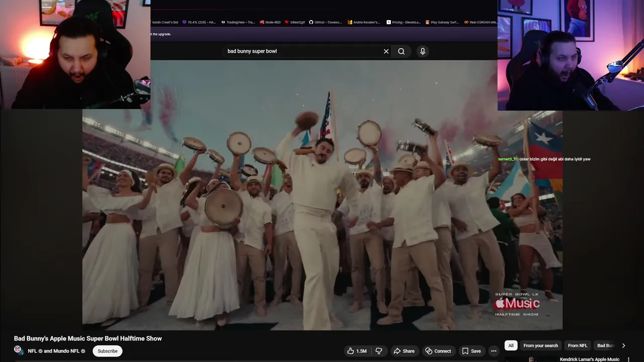Share the Bad Bunny halftime video

404,351
